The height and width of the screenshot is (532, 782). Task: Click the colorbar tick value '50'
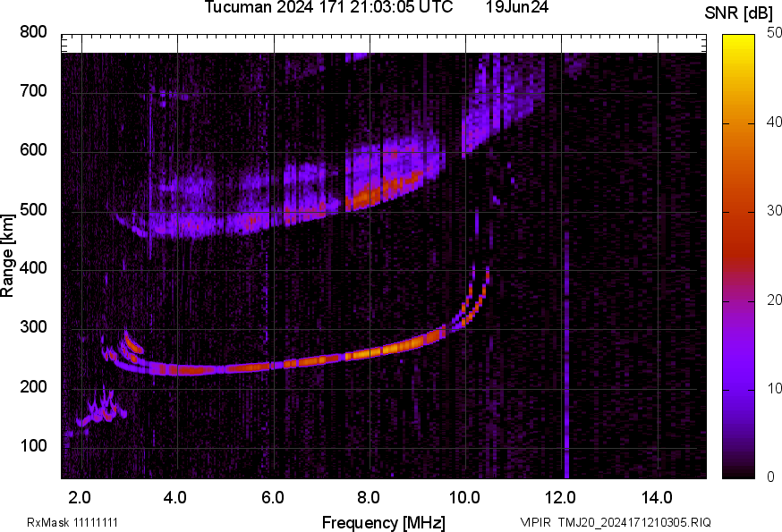pyautogui.click(x=774, y=32)
